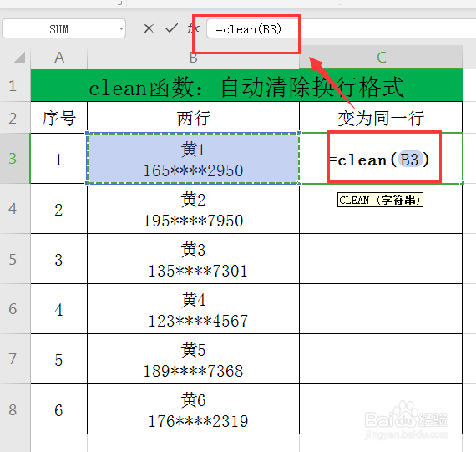Select serial number cell 3 in row 5

click(x=59, y=259)
